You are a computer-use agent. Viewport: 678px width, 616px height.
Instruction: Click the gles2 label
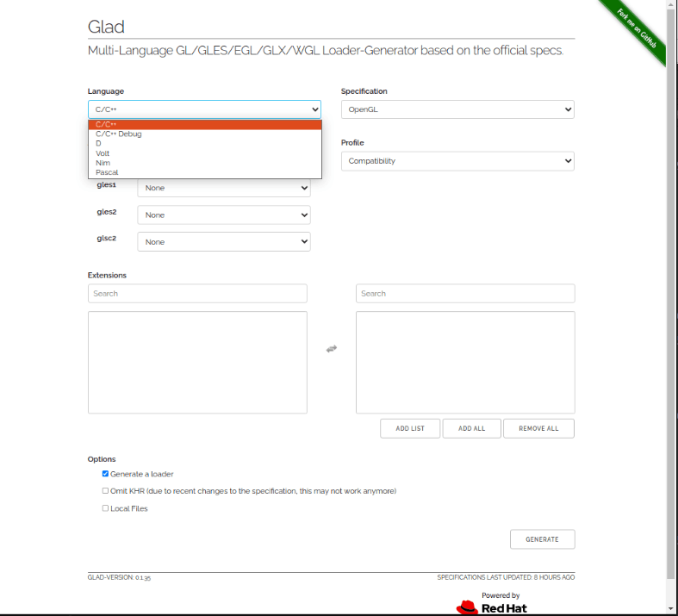point(107,212)
